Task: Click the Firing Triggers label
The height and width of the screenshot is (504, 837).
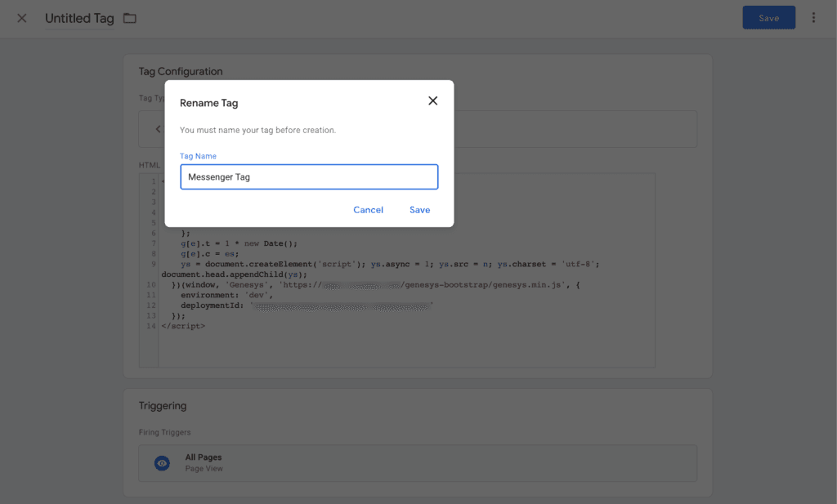Action: click(x=164, y=432)
